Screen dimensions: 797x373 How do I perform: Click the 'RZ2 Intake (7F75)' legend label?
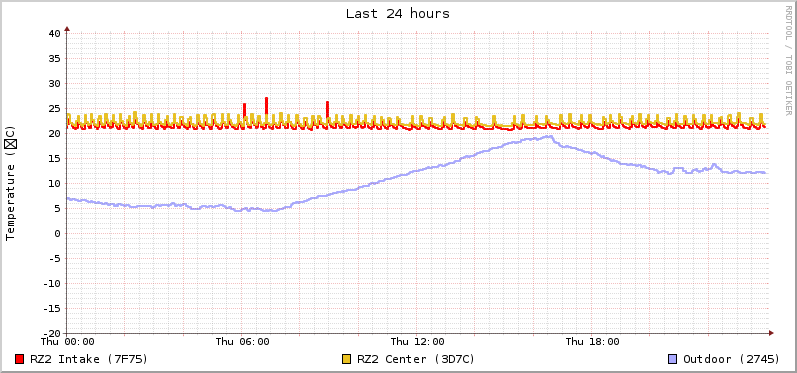pos(89,359)
